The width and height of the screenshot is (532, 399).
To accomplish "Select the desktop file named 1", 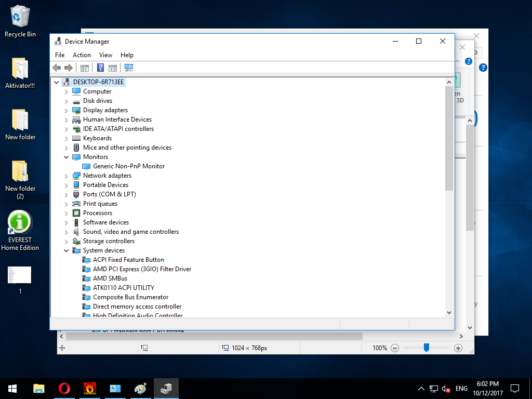I will (x=20, y=280).
